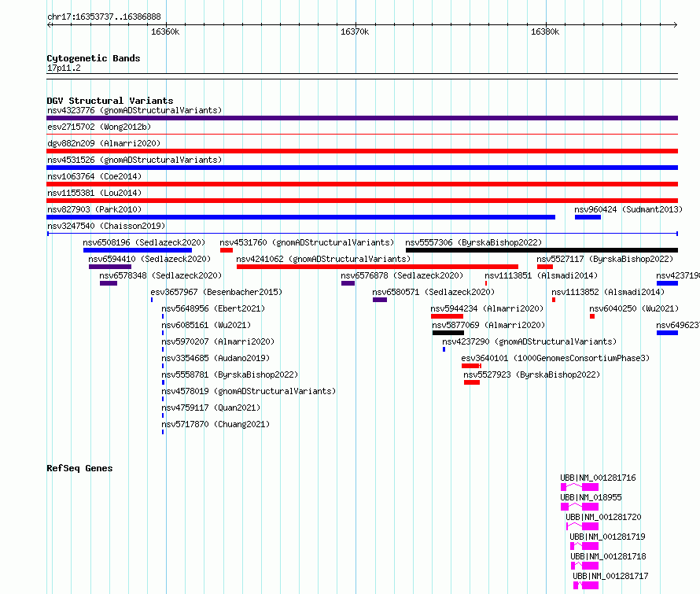Open nsv960424 (Sudmant2013) variant

(628, 209)
